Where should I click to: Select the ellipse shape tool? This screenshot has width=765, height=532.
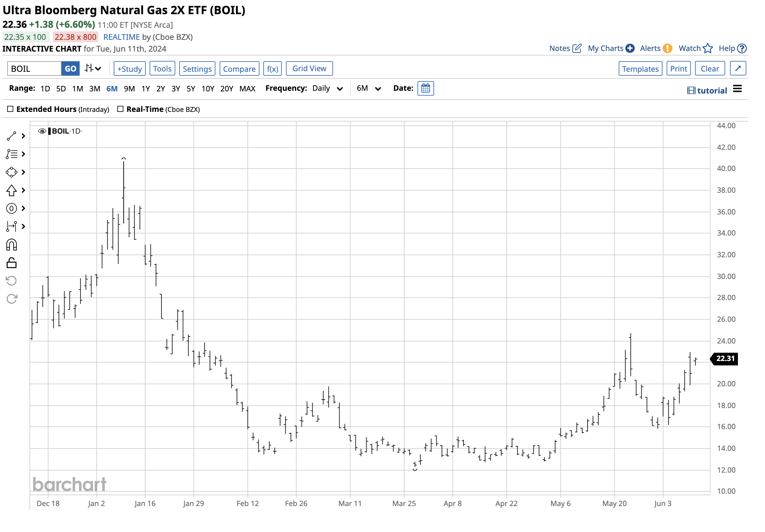coord(12,172)
